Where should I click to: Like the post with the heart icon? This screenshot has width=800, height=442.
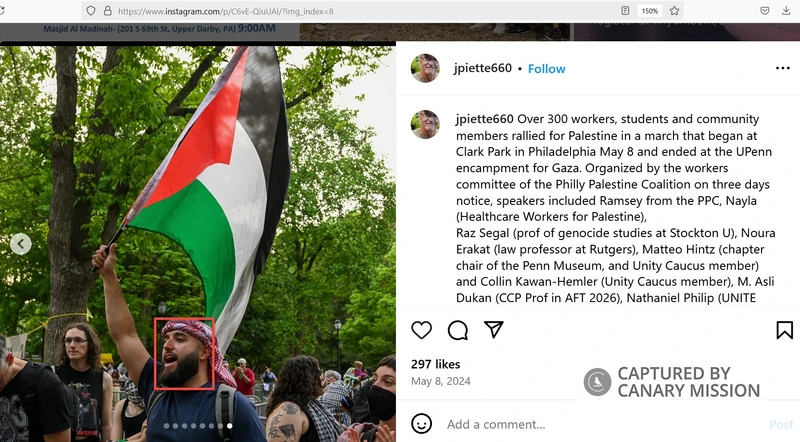pos(421,330)
